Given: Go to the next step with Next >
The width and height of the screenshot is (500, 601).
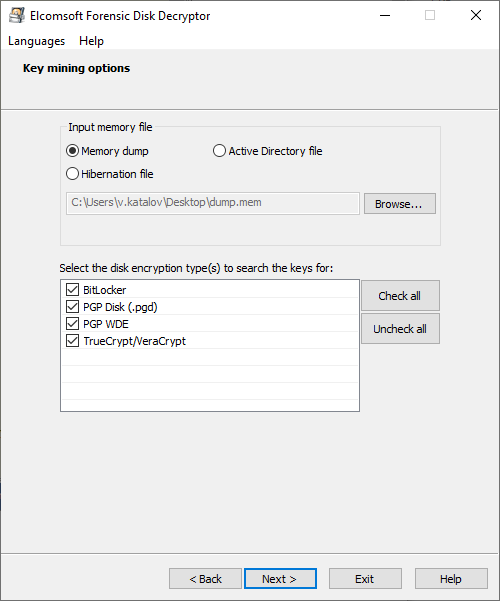Looking at the screenshot, I should (280, 578).
